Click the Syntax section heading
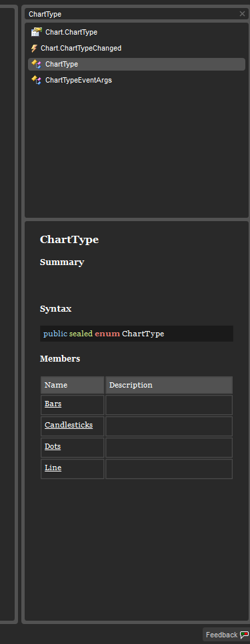Viewport: 250px width, 644px height. (55, 308)
